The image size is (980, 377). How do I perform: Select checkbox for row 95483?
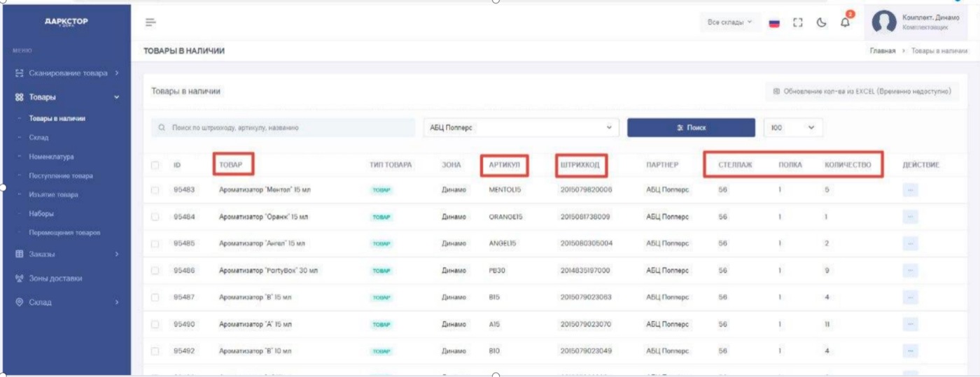coord(155,190)
